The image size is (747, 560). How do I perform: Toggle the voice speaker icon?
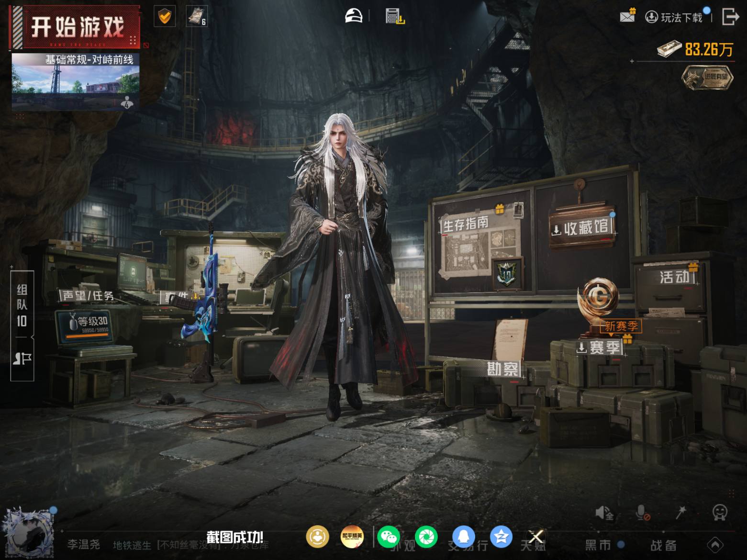(604, 513)
